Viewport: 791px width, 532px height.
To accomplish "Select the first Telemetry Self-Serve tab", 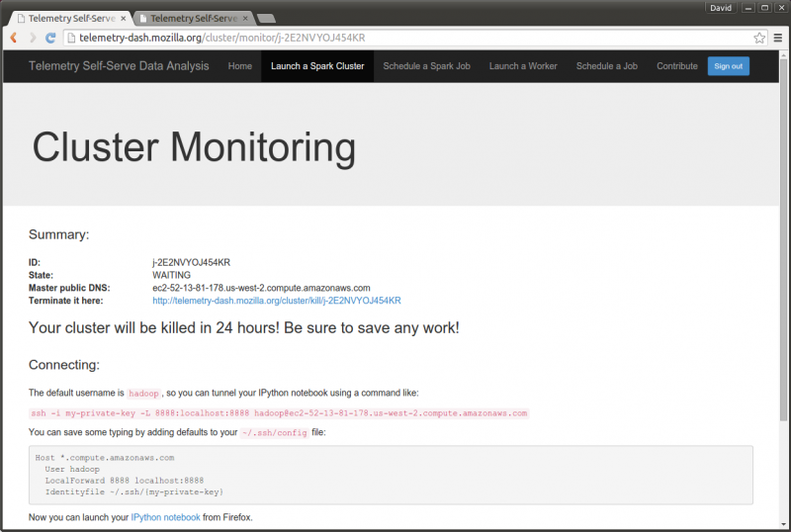I will [71, 18].
